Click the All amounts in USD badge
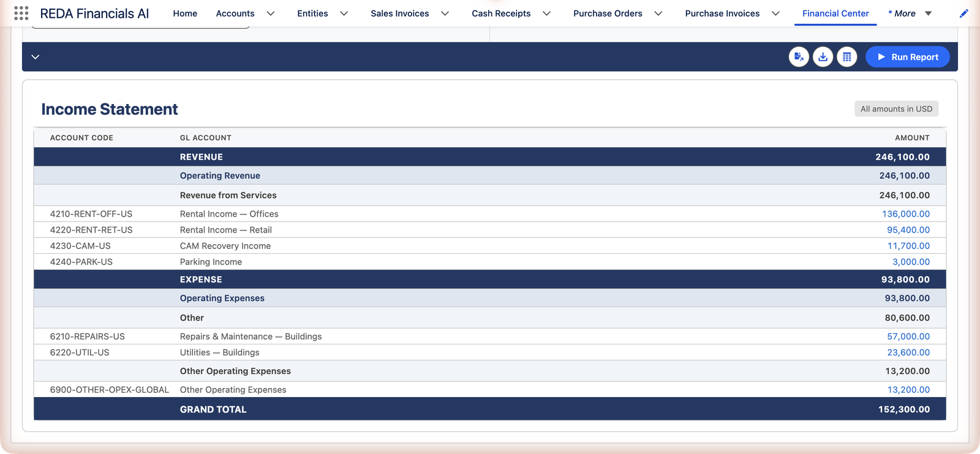 896,109
